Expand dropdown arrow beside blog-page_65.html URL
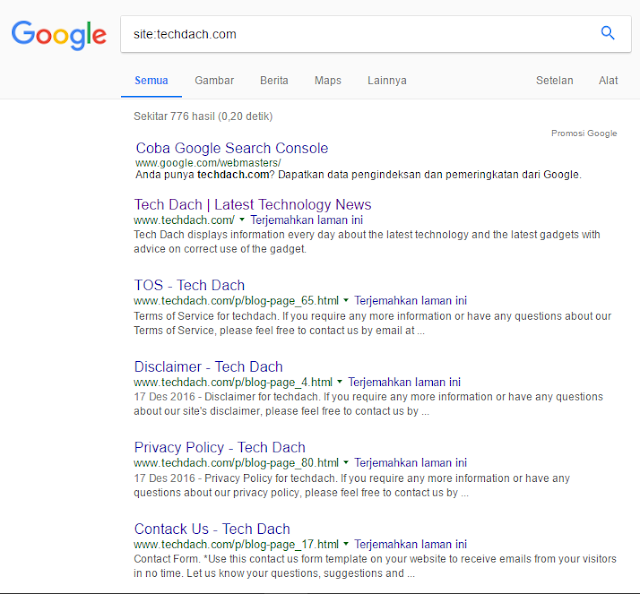640x594 pixels. coord(346,301)
